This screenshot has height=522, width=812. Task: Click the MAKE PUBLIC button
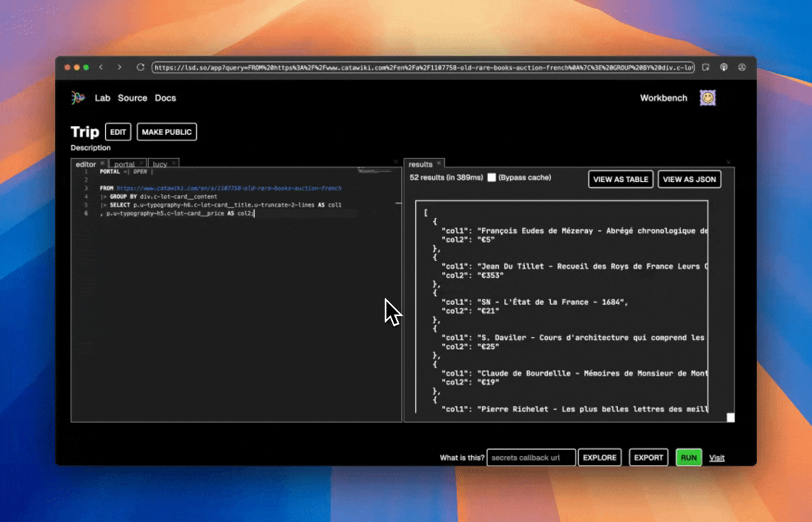click(166, 131)
